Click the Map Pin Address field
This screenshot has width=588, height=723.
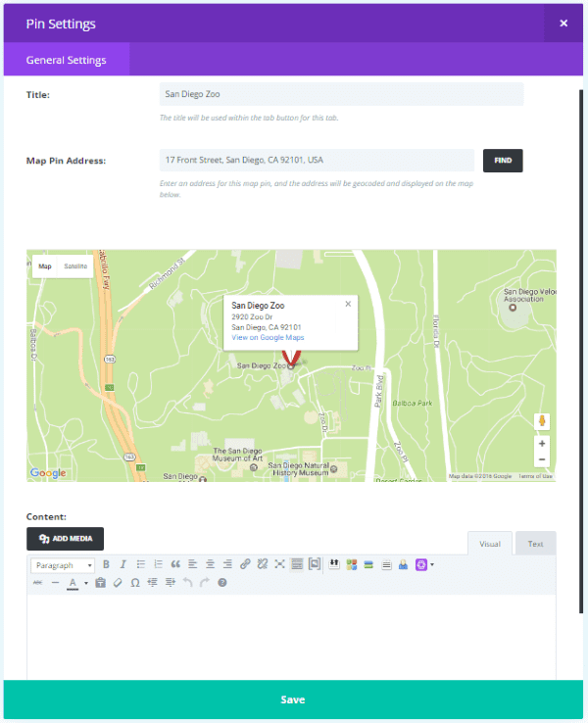(x=317, y=160)
